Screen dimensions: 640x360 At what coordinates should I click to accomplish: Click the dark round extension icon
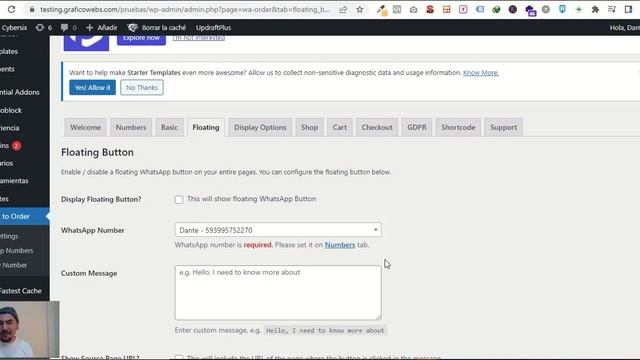(513, 9)
